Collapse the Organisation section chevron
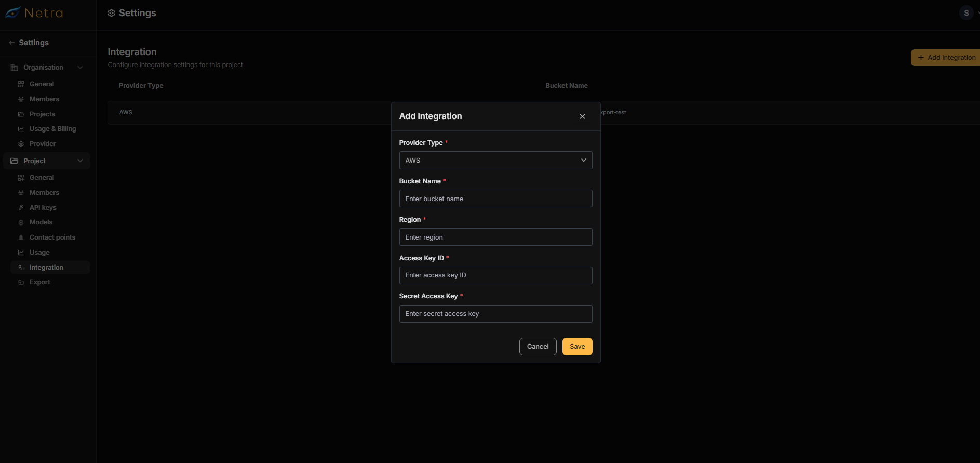Image resolution: width=980 pixels, height=463 pixels. tap(80, 68)
